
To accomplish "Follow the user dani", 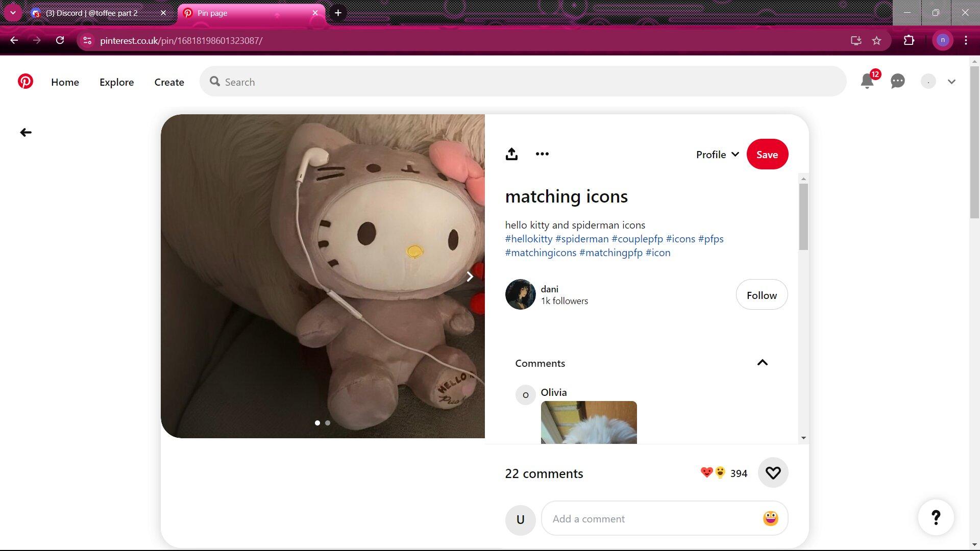I will [762, 295].
